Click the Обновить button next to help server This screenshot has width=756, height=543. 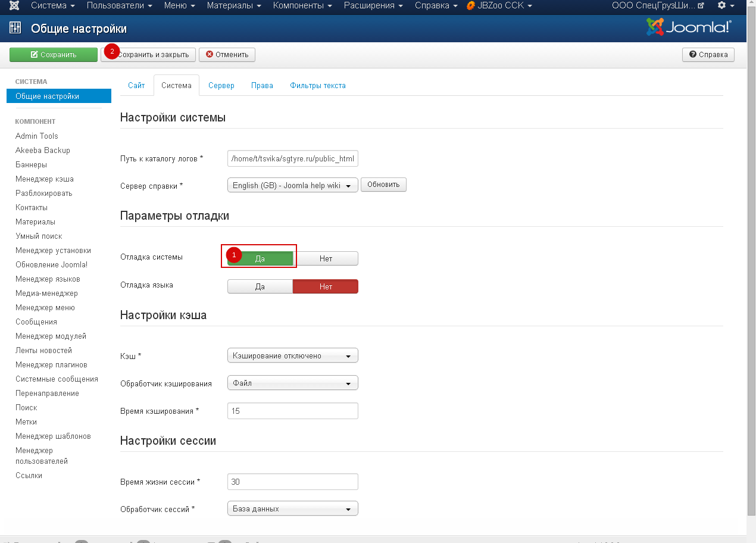coord(383,185)
